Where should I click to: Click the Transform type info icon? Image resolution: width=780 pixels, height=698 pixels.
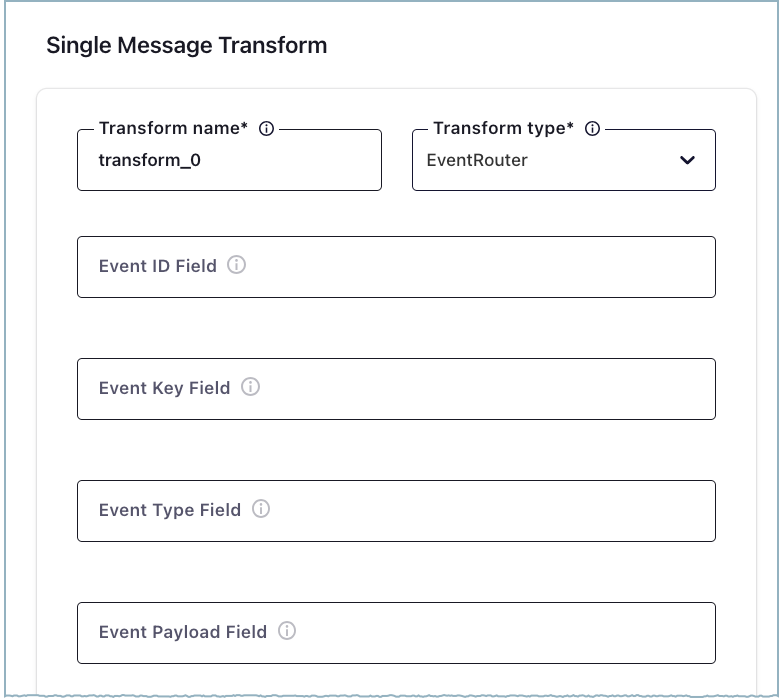[592, 129]
